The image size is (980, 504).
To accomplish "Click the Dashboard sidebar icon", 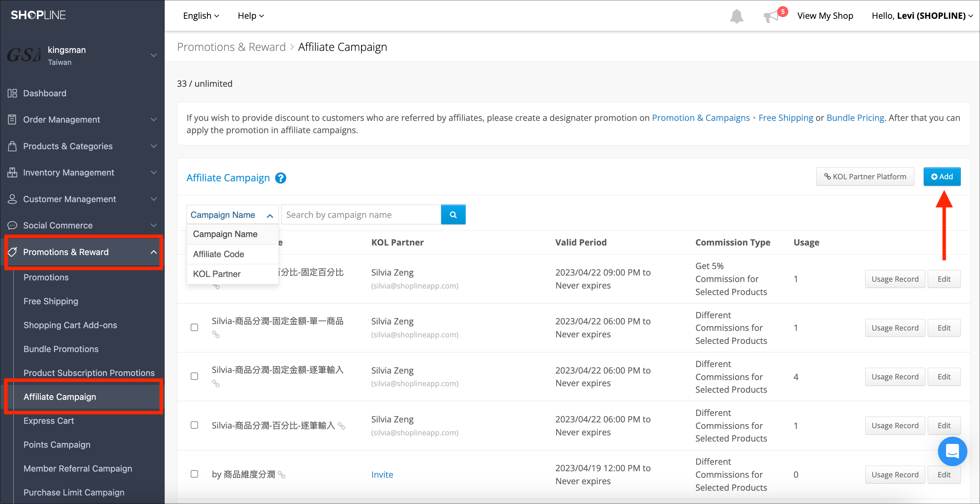I will 12,93.
